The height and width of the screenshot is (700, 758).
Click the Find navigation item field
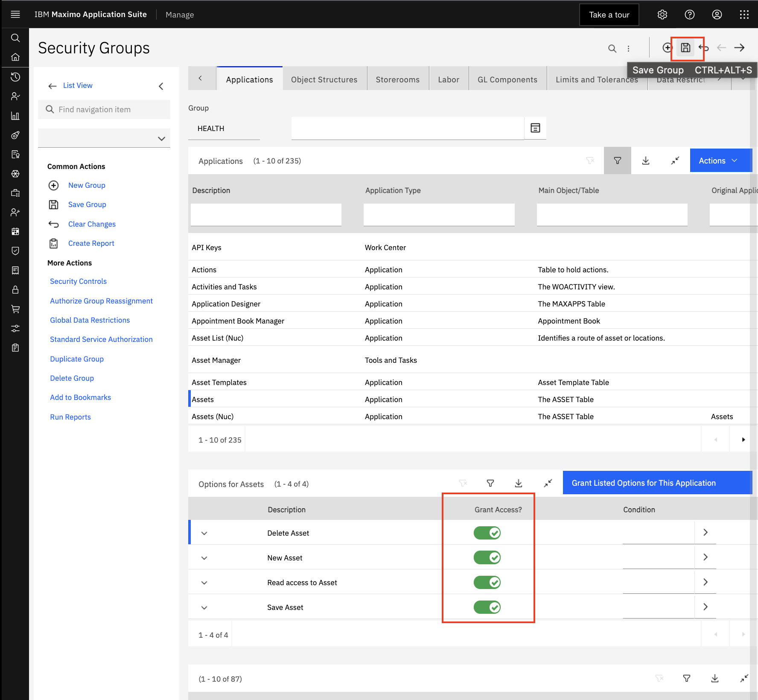(x=104, y=109)
